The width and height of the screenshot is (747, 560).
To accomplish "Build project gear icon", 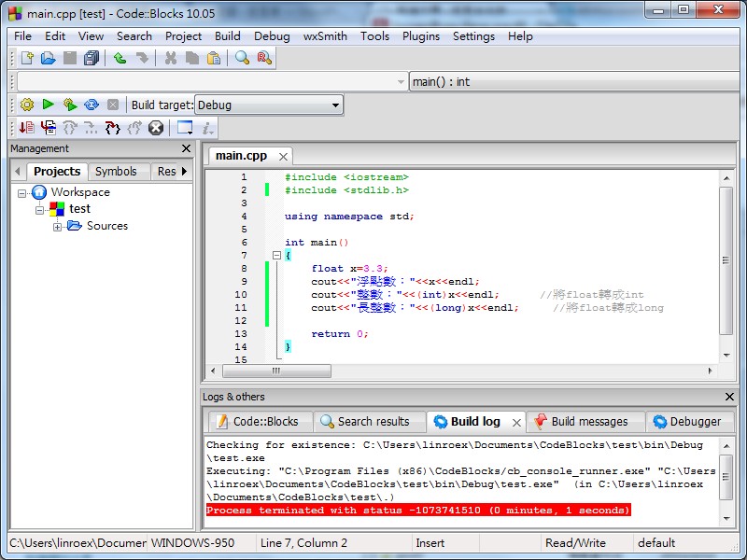I will (27, 105).
